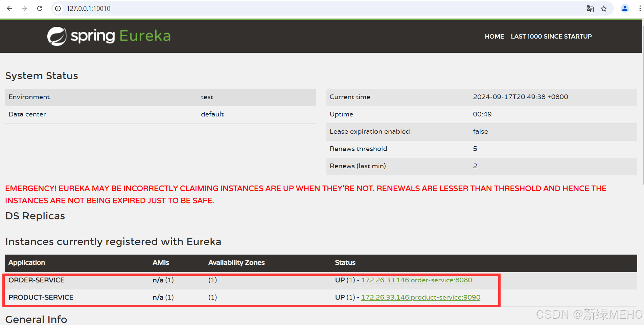Select the Uptime label
This screenshot has width=644, height=325.
[x=341, y=114]
